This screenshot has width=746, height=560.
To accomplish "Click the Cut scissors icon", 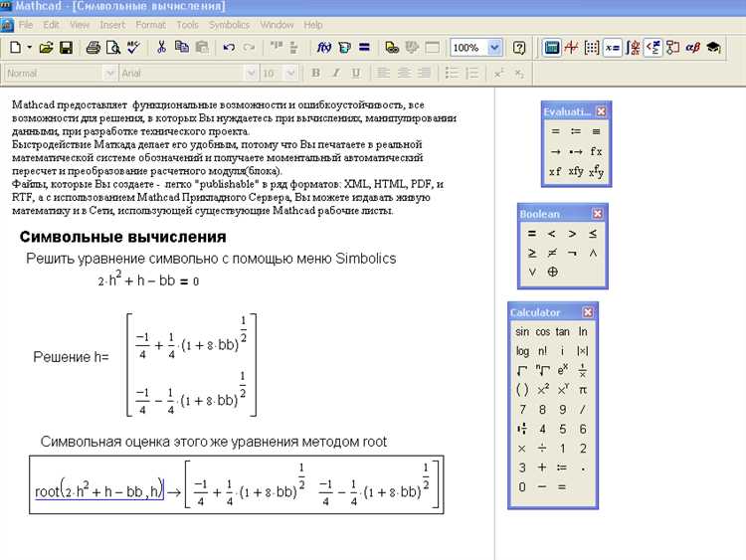I will click(161, 47).
